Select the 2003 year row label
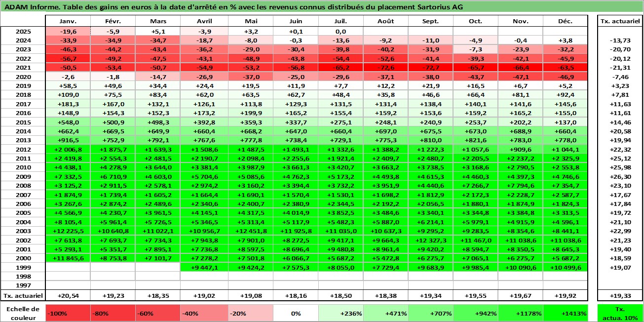Screen dimensions: 644x322 point(23,231)
